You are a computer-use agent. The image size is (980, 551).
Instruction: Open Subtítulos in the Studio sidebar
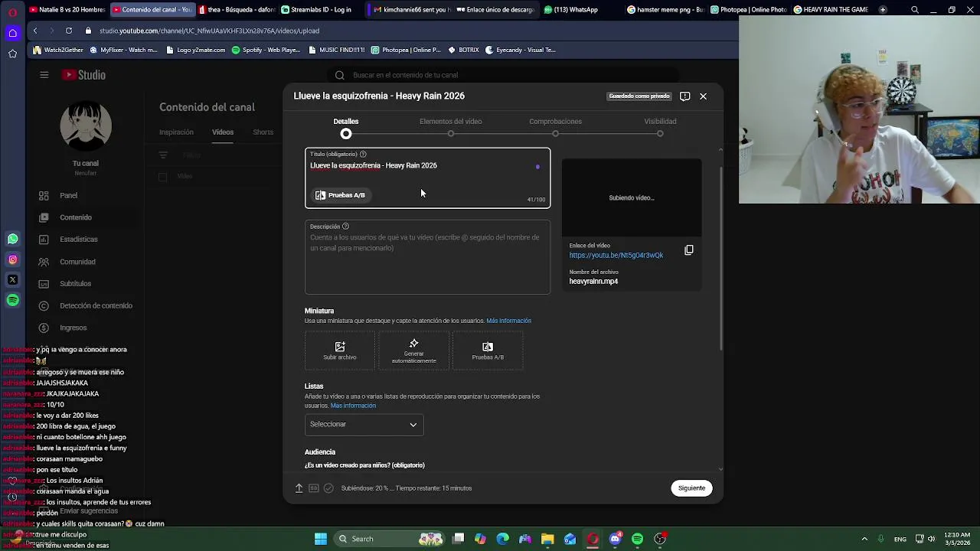[x=84, y=284]
